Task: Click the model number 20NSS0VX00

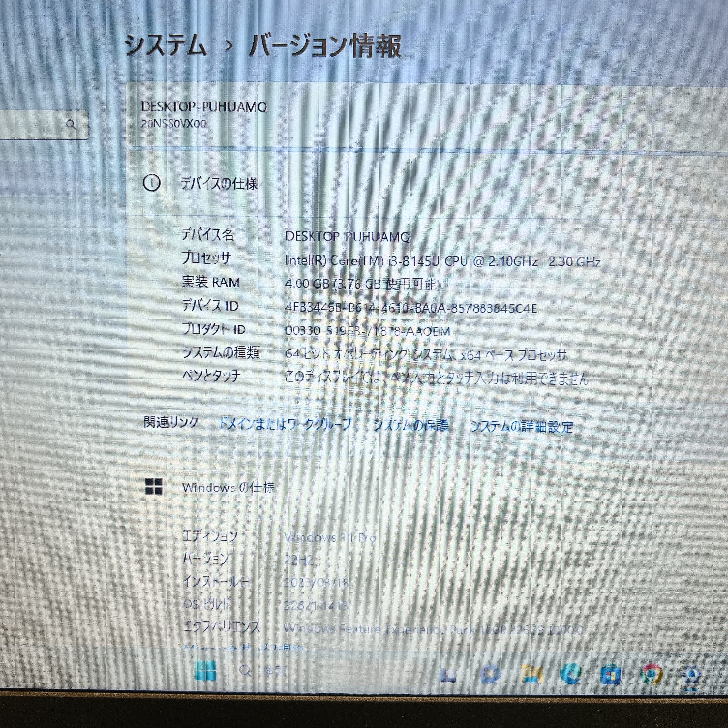Action: coord(173,124)
